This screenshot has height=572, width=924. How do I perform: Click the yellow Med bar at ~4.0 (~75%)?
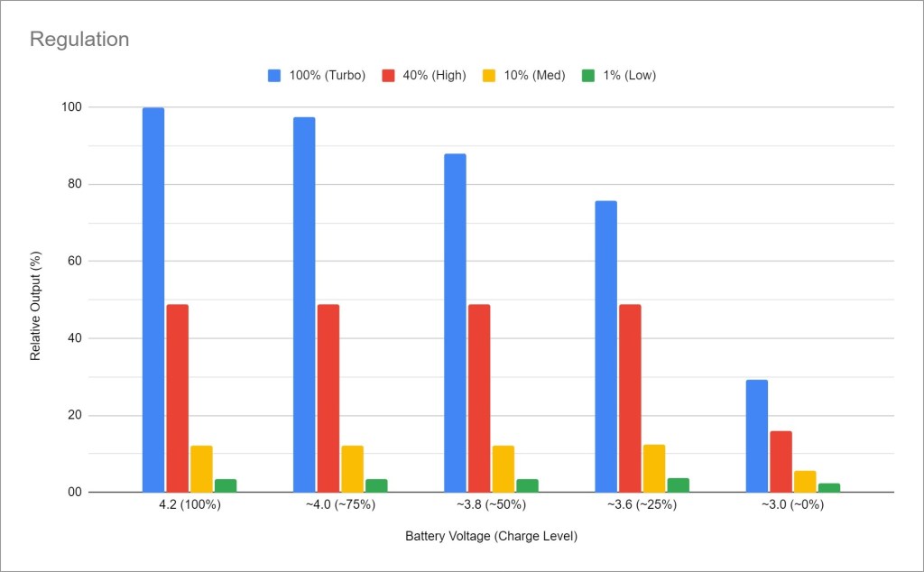pyautogui.click(x=353, y=469)
